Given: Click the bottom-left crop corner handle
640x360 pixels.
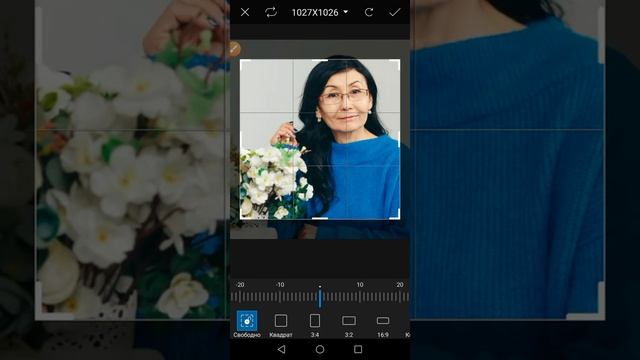Looking at the screenshot, I should point(244,215).
